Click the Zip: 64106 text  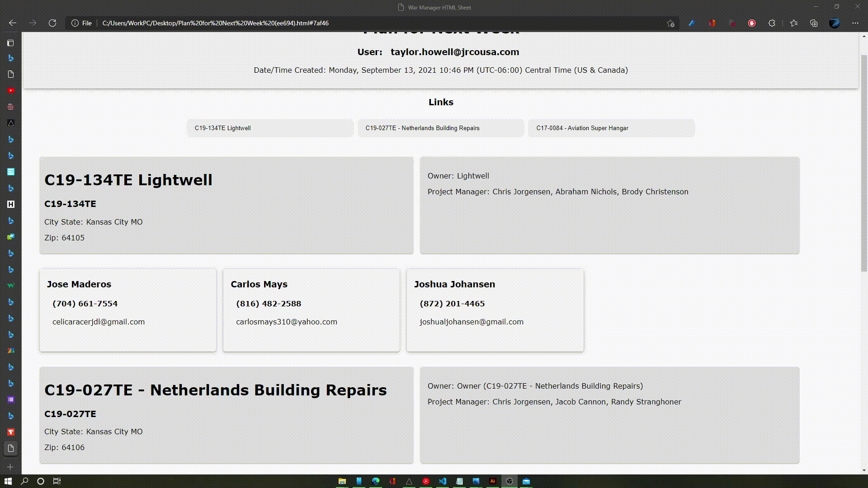tap(64, 447)
